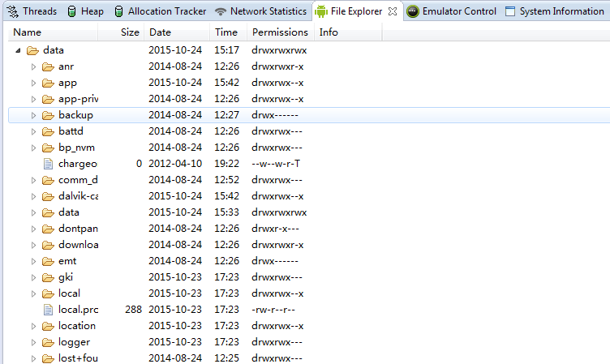The image size is (610, 364).
Task: Sort by the Size column header
Action: (x=121, y=32)
